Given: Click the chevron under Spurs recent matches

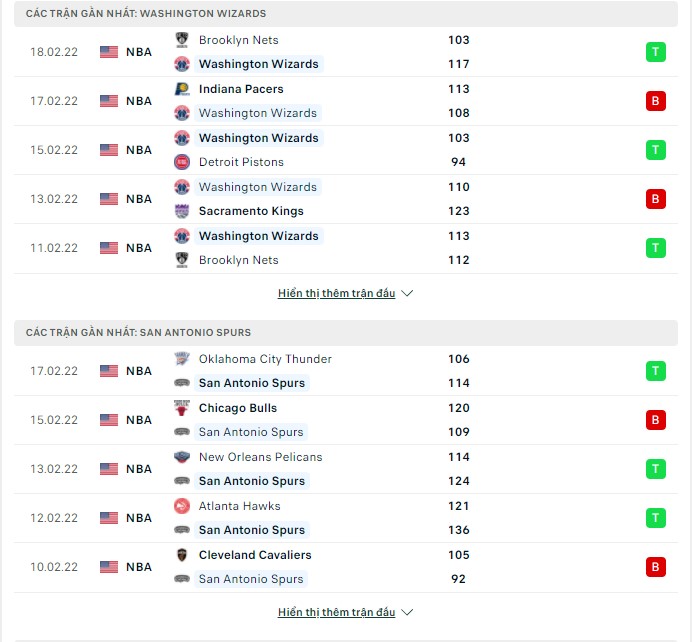Looking at the screenshot, I should point(407,612).
